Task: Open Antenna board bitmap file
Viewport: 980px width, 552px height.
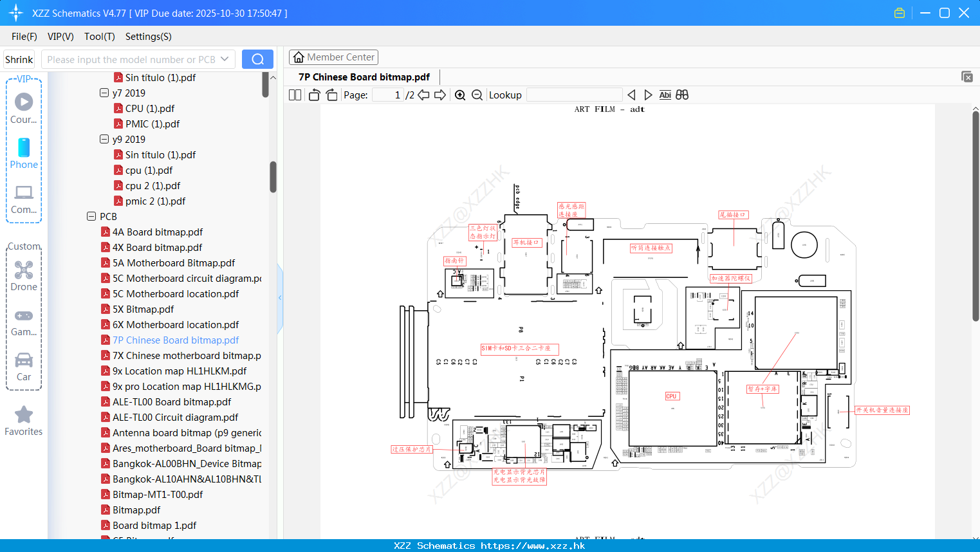Action: tap(187, 432)
